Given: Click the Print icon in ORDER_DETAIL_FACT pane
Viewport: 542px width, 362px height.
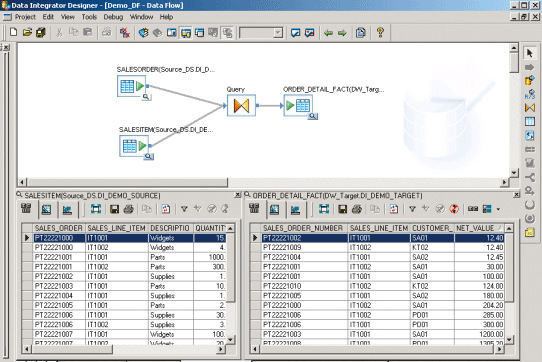Looking at the screenshot, I should [357, 209].
